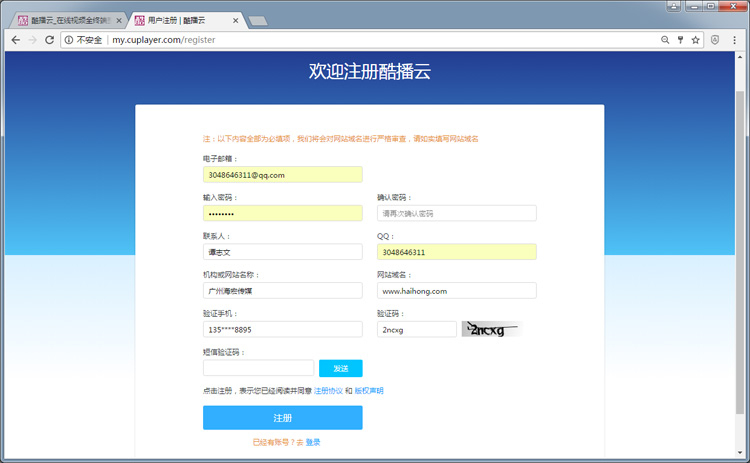Screen dimensions: 750x463
Task: Refresh the captcha image 2ncxg
Action: (491, 329)
